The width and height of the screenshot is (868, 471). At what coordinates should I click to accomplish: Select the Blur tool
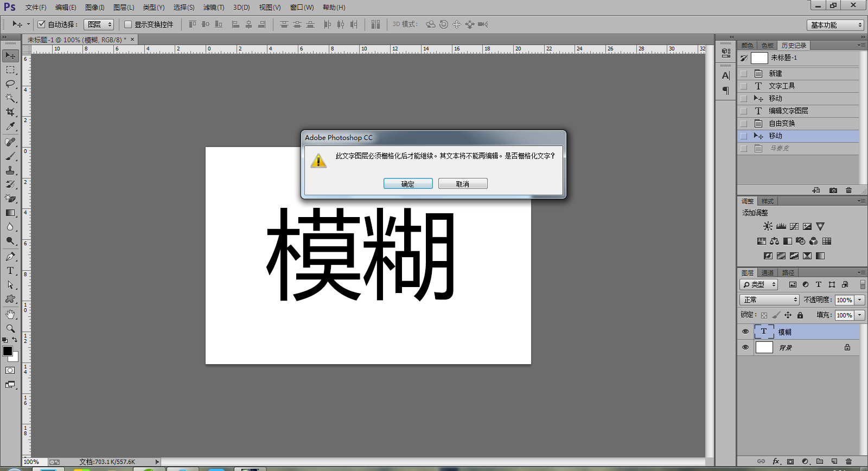[10, 227]
